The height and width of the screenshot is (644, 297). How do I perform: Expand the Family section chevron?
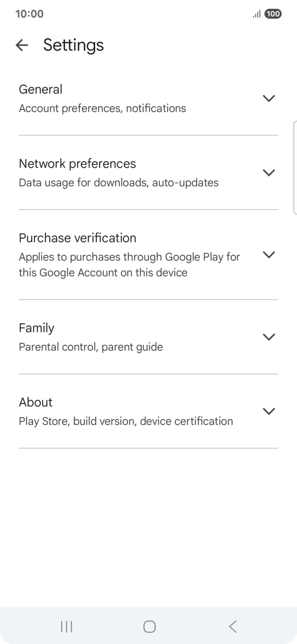[x=269, y=337]
